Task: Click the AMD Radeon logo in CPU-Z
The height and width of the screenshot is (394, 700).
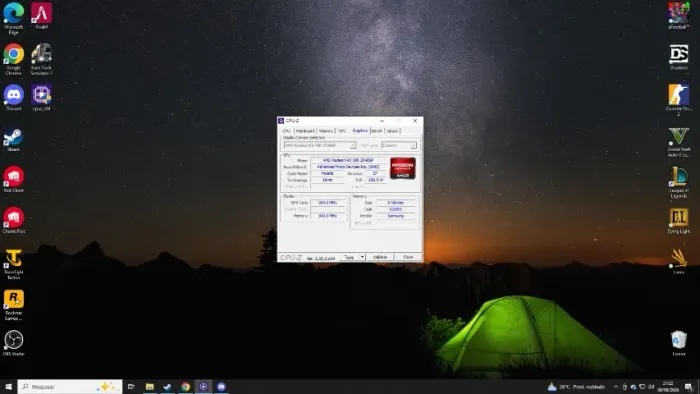Action: pos(403,168)
